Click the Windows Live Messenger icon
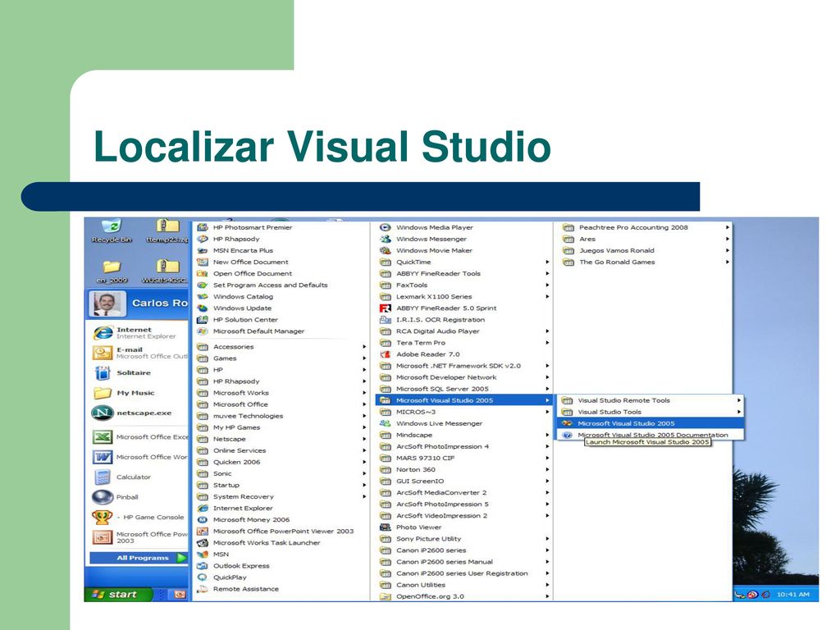 click(x=386, y=423)
